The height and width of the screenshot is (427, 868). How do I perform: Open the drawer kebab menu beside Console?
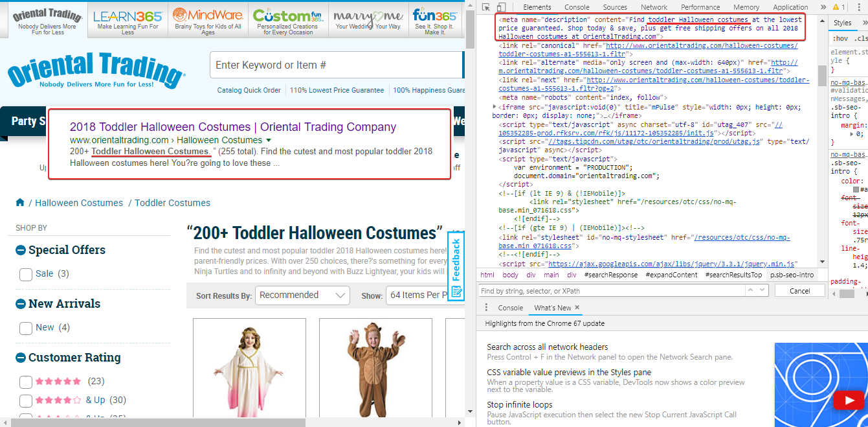pos(485,308)
